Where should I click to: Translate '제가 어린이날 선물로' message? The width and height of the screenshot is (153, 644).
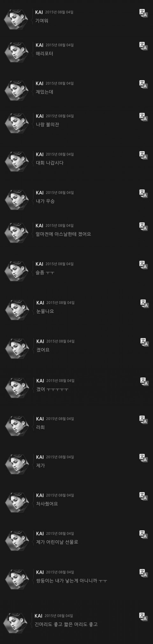(143, 535)
